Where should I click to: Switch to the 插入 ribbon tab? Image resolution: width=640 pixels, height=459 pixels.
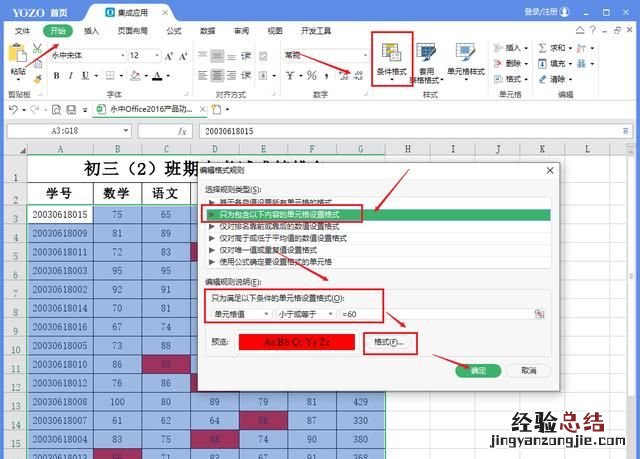tap(91, 31)
